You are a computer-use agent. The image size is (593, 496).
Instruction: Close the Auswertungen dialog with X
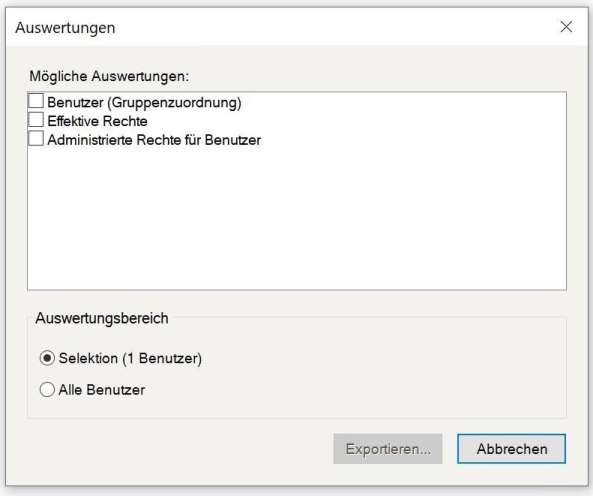tap(566, 27)
